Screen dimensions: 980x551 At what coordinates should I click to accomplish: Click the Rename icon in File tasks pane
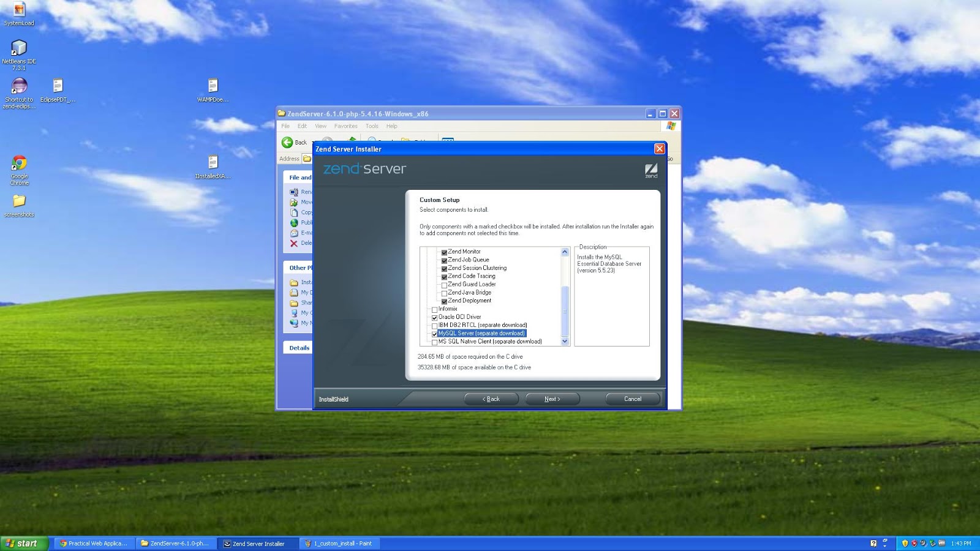[x=294, y=192]
